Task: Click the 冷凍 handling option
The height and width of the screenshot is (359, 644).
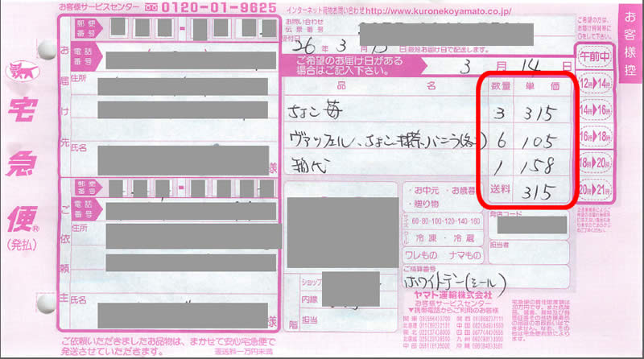Action: point(426,237)
